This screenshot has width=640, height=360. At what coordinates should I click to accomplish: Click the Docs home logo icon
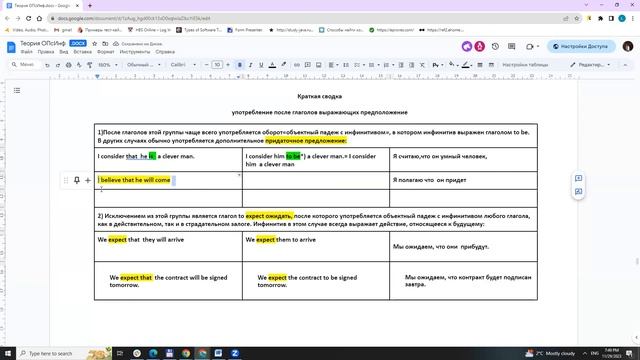pos(11,47)
